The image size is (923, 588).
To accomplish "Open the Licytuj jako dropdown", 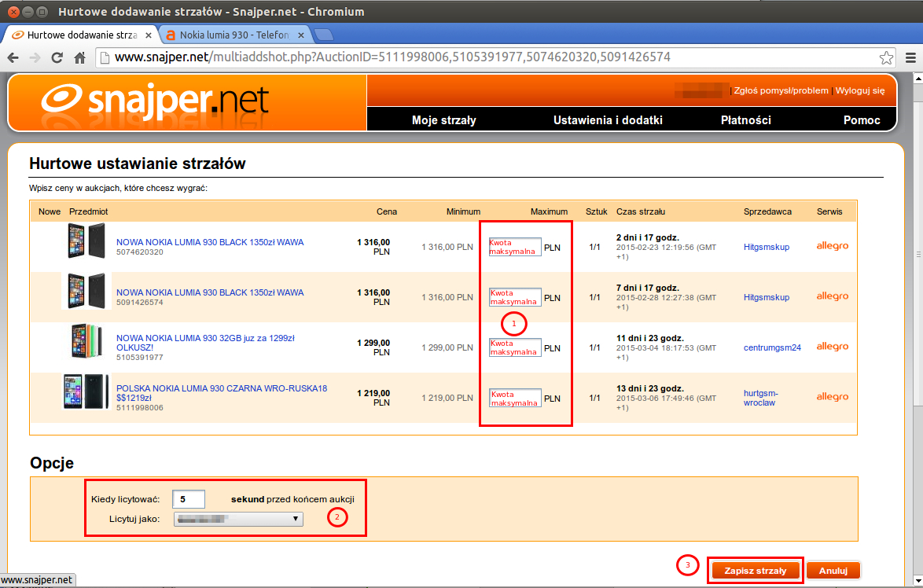I will pos(238,519).
